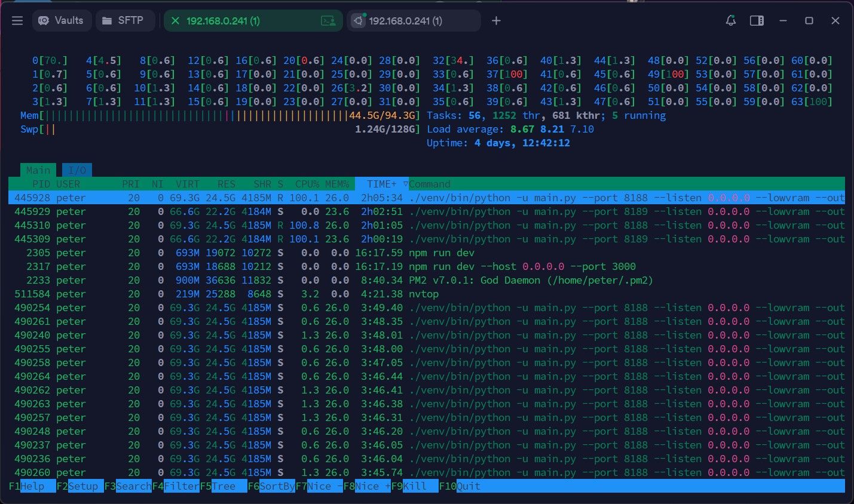Image resolution: width=854 pixels, height=504 pixels.
Task: Click terminal session icon in active tab
Action: point(328,21)
